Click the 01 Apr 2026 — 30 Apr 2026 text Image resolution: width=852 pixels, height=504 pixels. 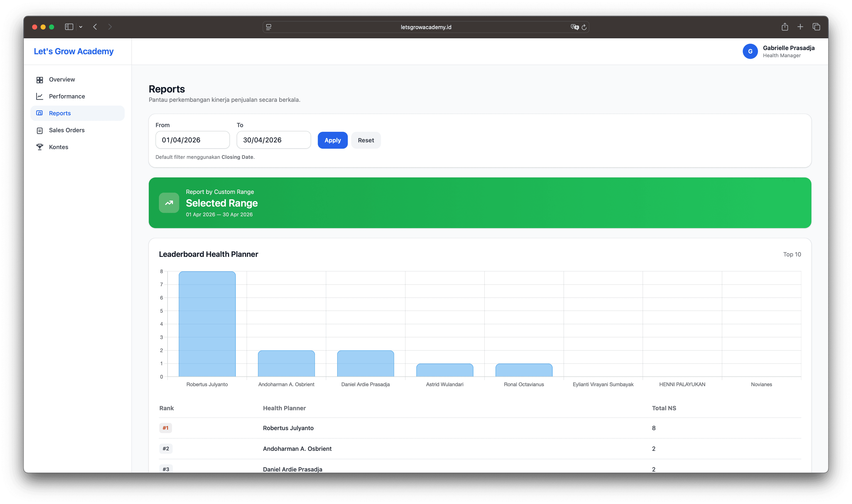coord(219,215)
